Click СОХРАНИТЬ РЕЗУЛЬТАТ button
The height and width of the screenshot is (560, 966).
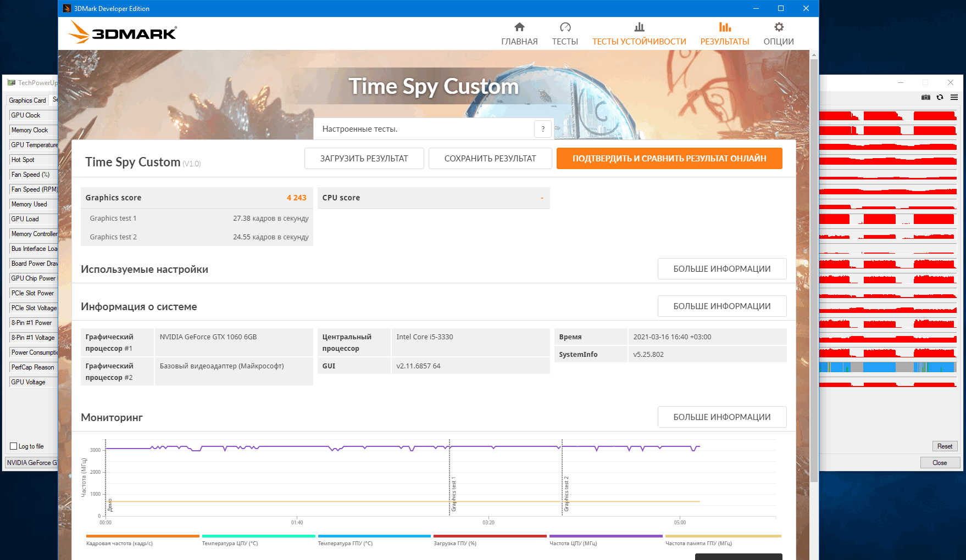pyautogui.click(x=490, y=158)
